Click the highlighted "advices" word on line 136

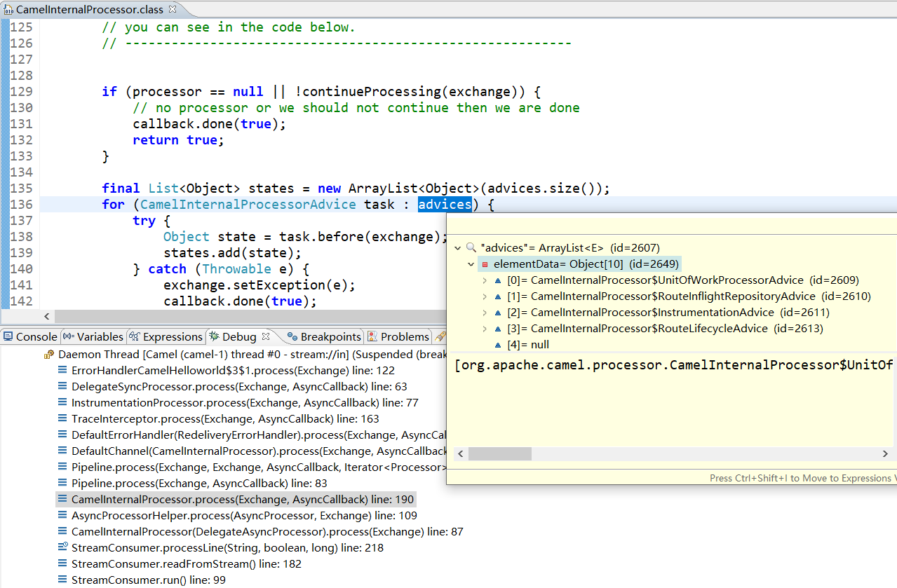click(x=445, y=205)
